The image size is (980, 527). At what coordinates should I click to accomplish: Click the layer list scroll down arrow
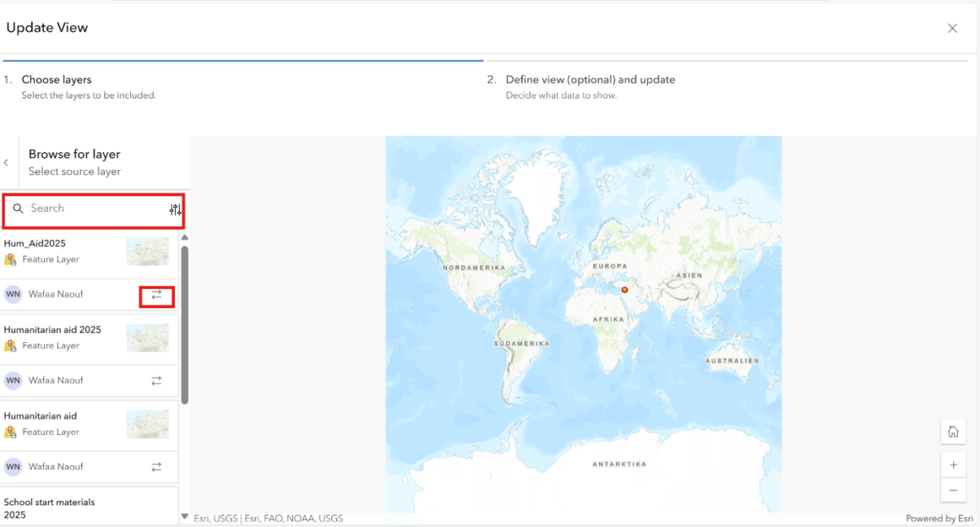(x=184, y=516)
